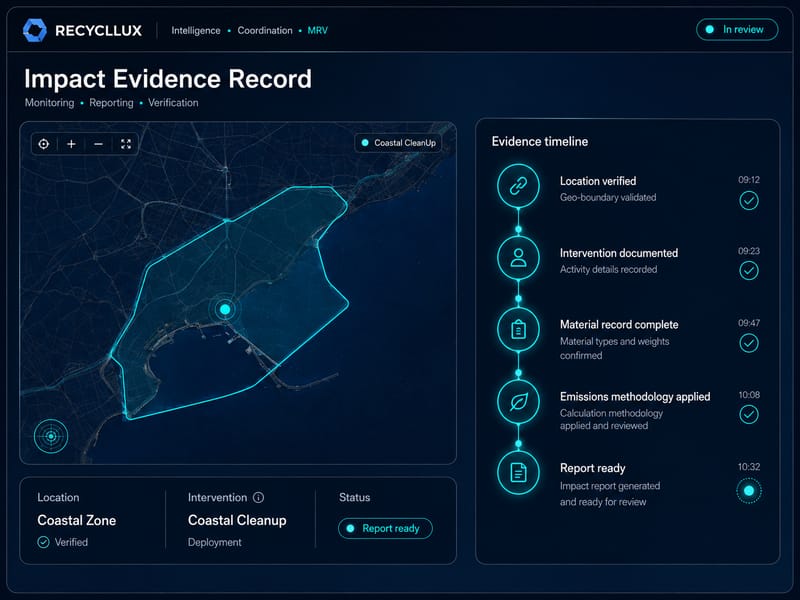Open the Location verified link icon

pos(518,186)
